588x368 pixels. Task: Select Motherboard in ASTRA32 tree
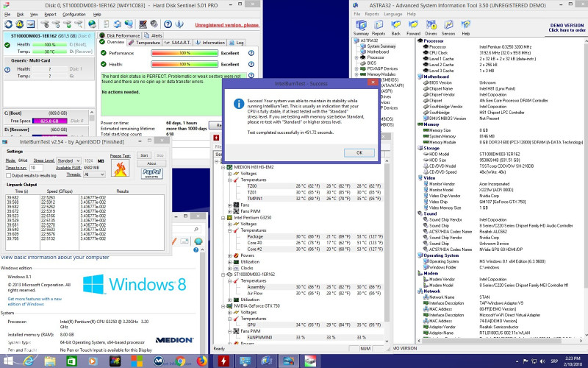point(378,52)
